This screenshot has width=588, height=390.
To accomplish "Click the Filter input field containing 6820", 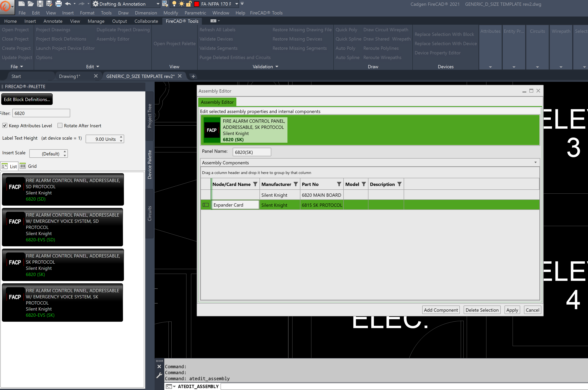I will (41, 113).
